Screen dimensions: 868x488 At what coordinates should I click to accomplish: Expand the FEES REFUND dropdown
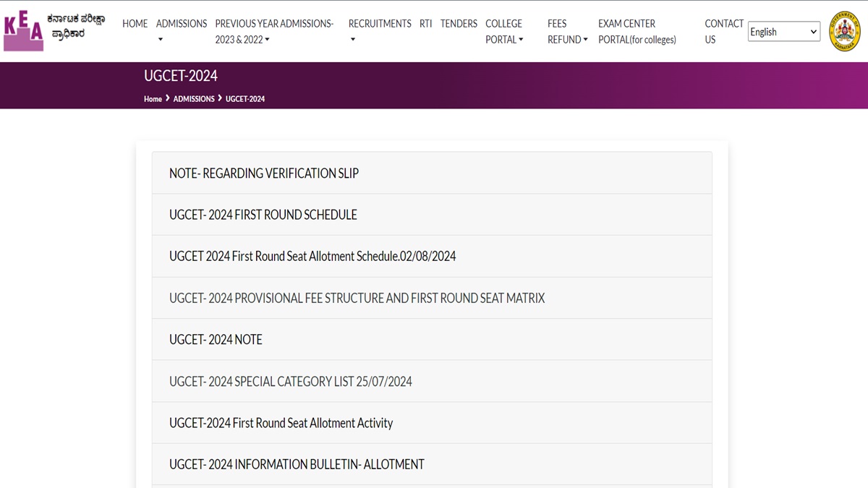567,31
